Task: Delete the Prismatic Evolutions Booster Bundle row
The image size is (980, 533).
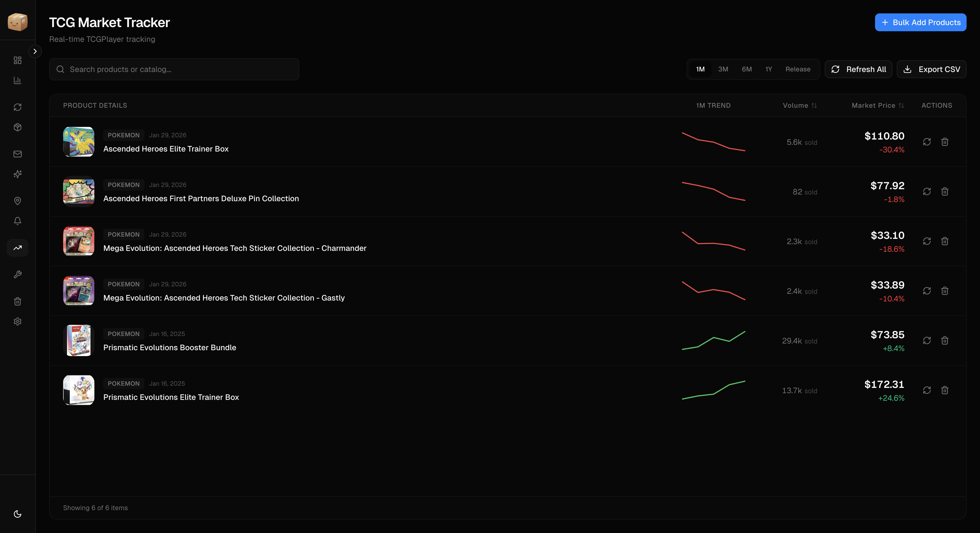Action: [945, 341]
